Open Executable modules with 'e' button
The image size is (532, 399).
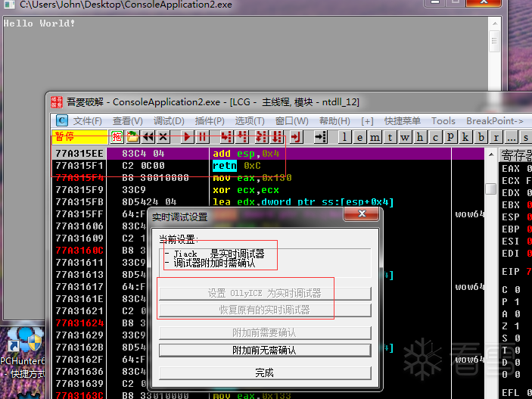coord(359,137)
